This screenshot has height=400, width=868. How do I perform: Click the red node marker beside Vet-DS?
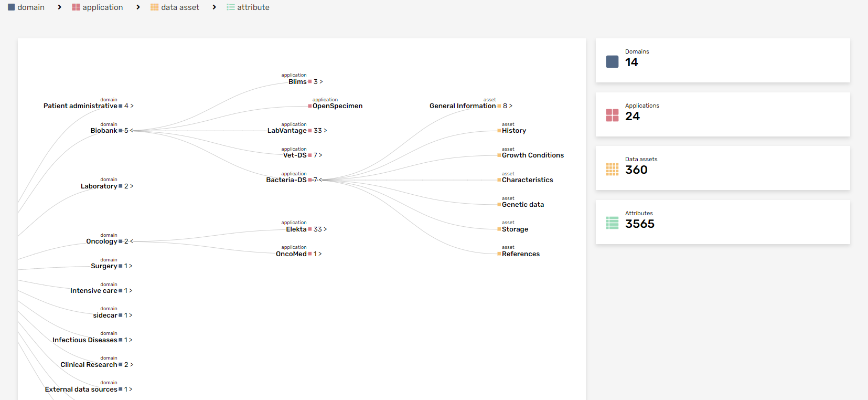[x=310, y=155]
